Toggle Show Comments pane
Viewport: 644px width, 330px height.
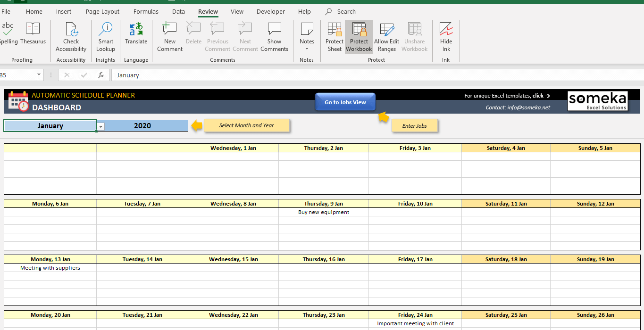tap(274, 35)
